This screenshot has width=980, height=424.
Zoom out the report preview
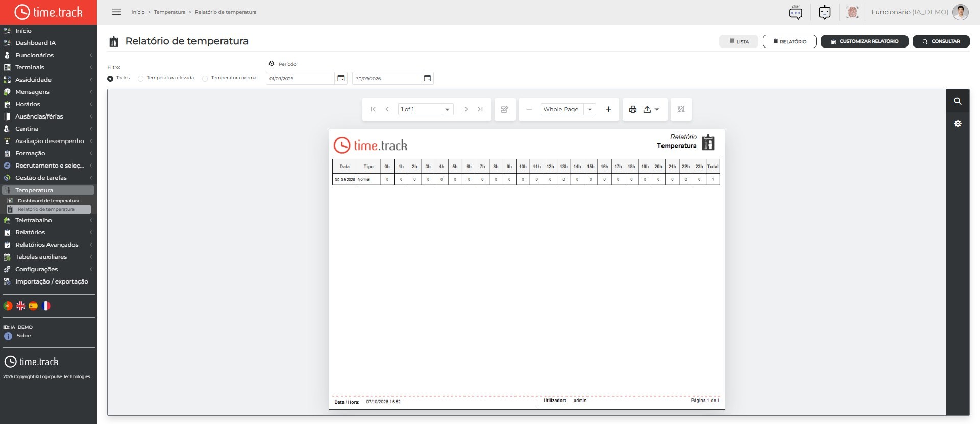pyautogui.click(x=529, y=109)
